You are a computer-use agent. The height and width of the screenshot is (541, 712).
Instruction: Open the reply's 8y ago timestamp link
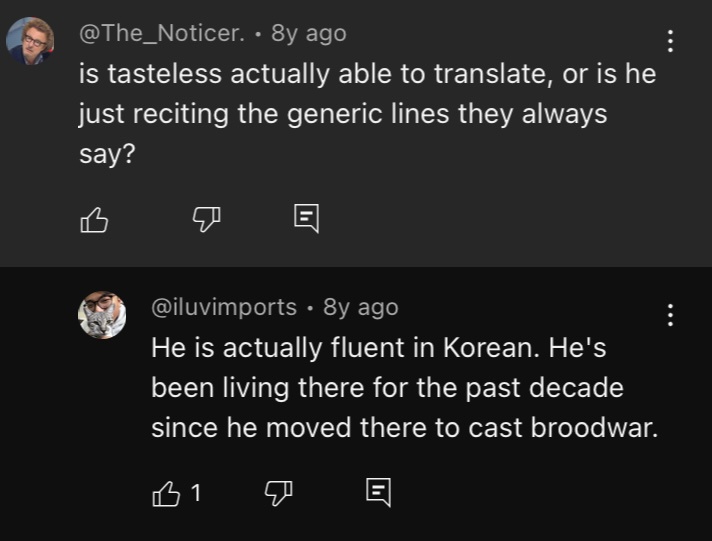[361, 308]
